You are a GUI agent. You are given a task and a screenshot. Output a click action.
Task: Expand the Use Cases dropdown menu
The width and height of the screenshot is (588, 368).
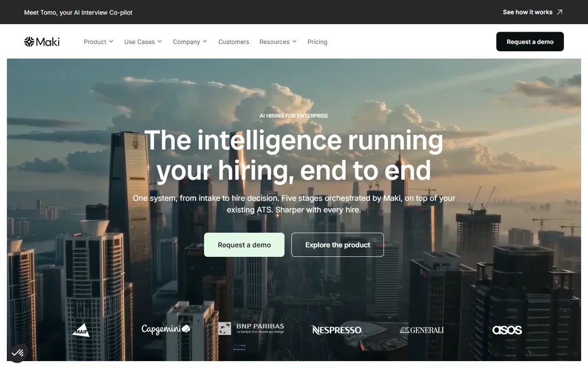143,42
